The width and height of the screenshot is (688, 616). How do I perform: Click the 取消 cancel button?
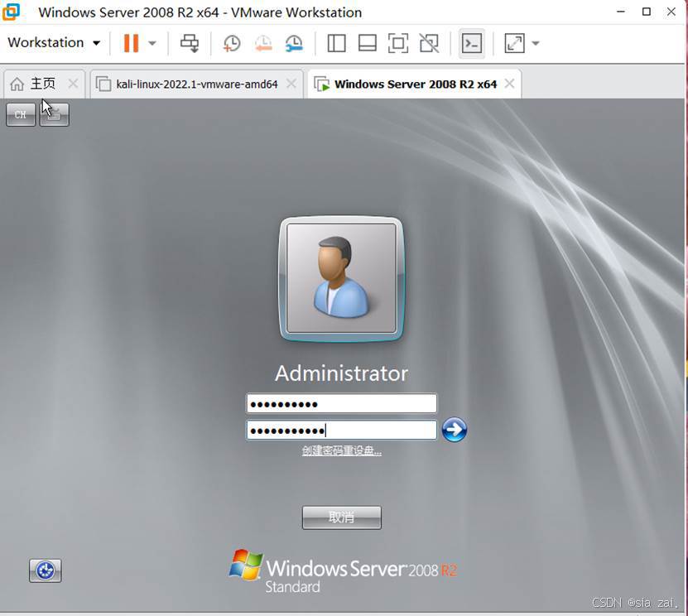341,517
